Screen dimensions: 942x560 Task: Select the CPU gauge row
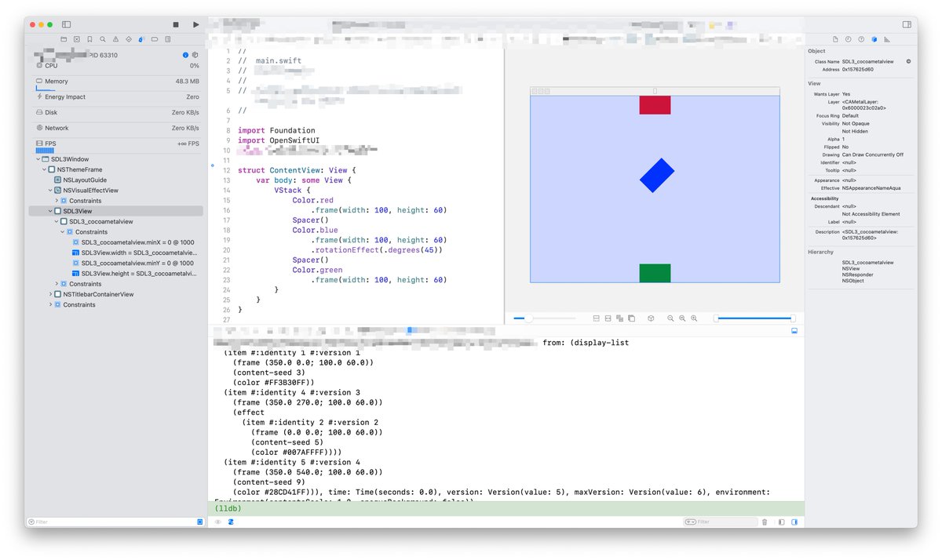(116, 66)
